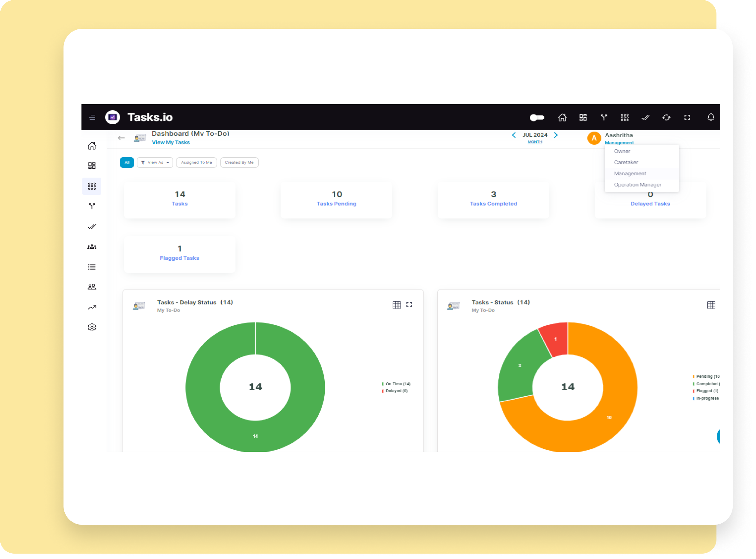
Task: Open the View My Tasks link
Action: tap(171, 143)
